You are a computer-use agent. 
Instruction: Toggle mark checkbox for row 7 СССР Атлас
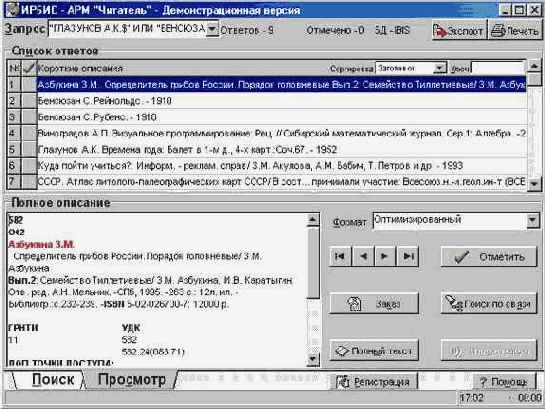(29, 182)
